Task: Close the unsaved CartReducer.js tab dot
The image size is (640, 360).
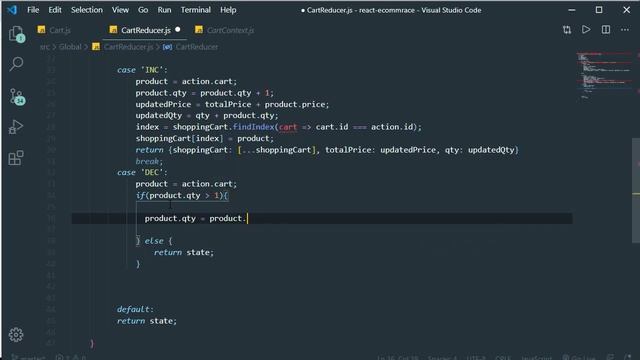Action: [178, 29]
